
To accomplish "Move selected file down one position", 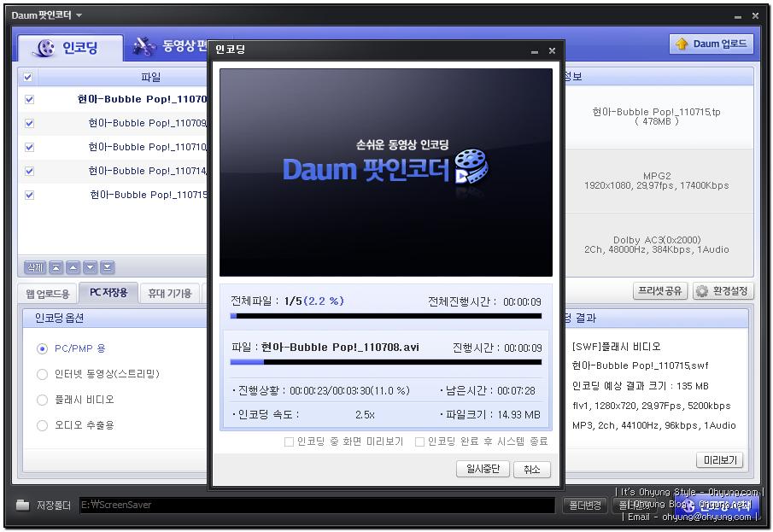I will tap(91, 267).
